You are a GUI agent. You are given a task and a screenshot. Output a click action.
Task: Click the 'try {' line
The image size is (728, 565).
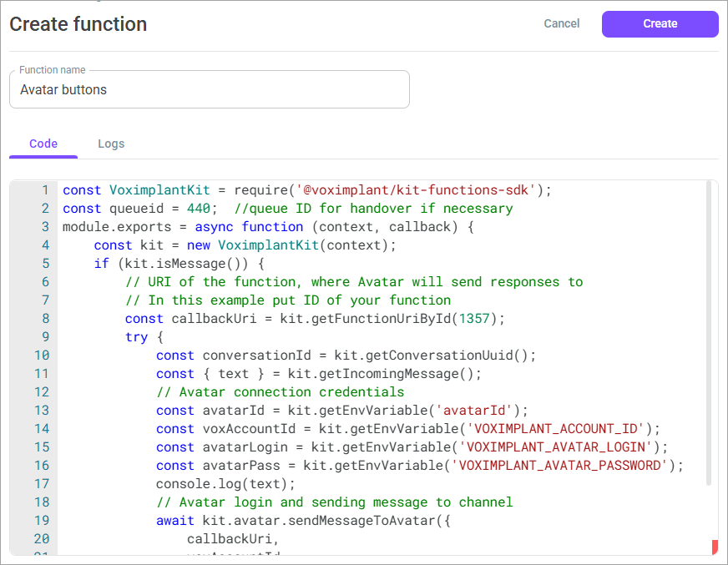pos(144,337)
